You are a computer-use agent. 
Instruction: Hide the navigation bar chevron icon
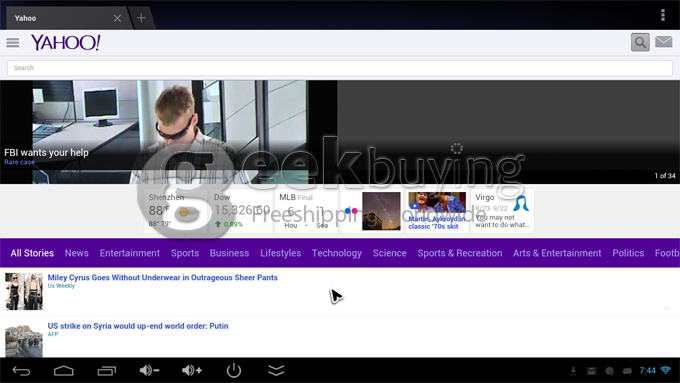tap(276, 370)
